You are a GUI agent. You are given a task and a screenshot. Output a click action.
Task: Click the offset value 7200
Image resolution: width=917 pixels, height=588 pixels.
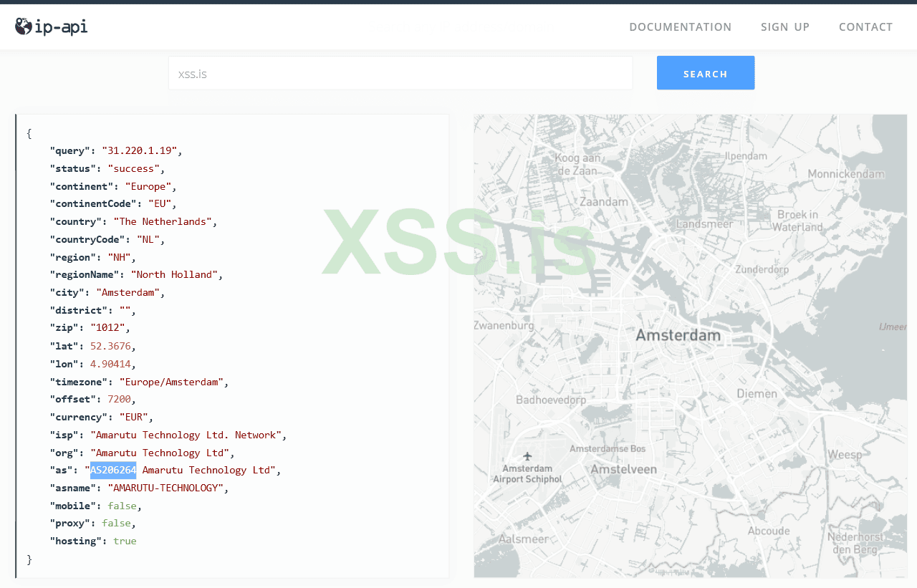(119, 399)
